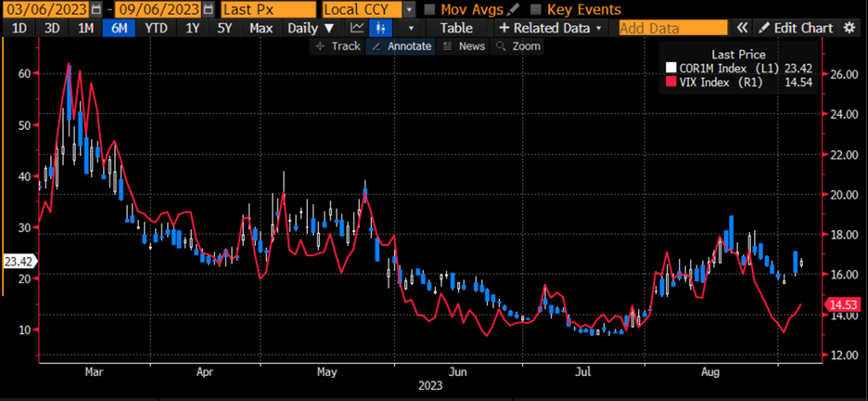Open the News overlay tool

tap(464, 46)
